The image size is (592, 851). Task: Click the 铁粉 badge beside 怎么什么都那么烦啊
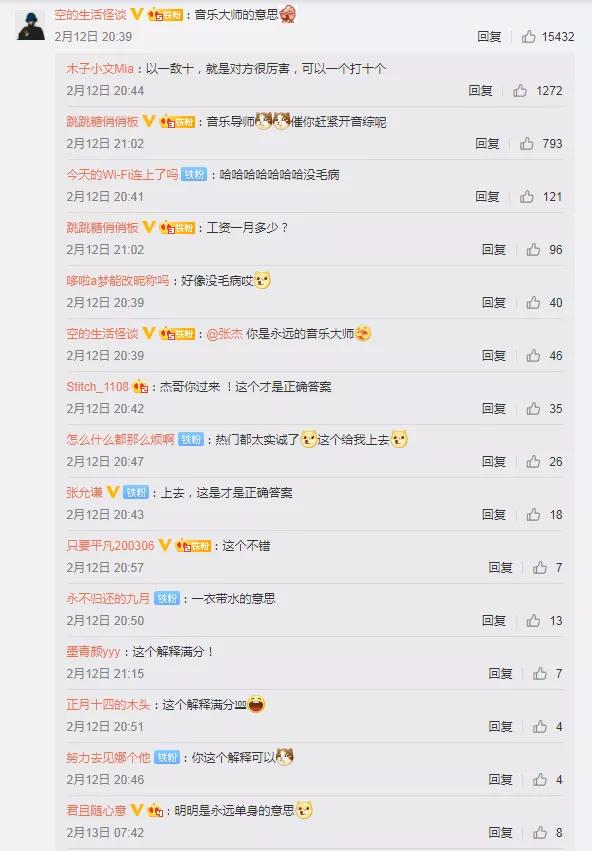tap(191, 440)
